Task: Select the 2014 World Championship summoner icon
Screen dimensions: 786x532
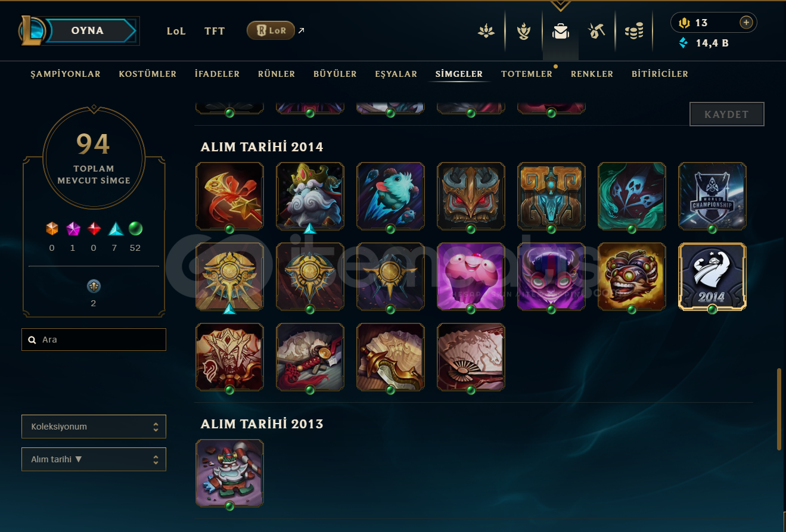Action: (x=712, y=196)
